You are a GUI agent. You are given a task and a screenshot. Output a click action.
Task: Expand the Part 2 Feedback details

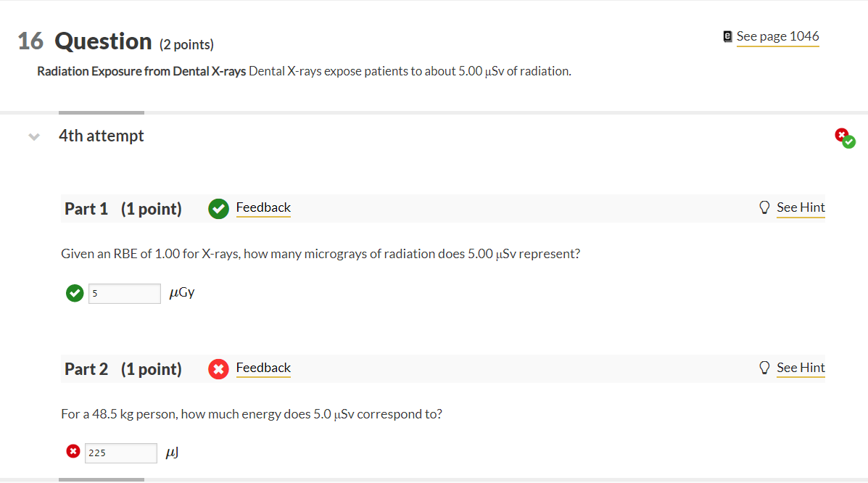coord(263,368)
